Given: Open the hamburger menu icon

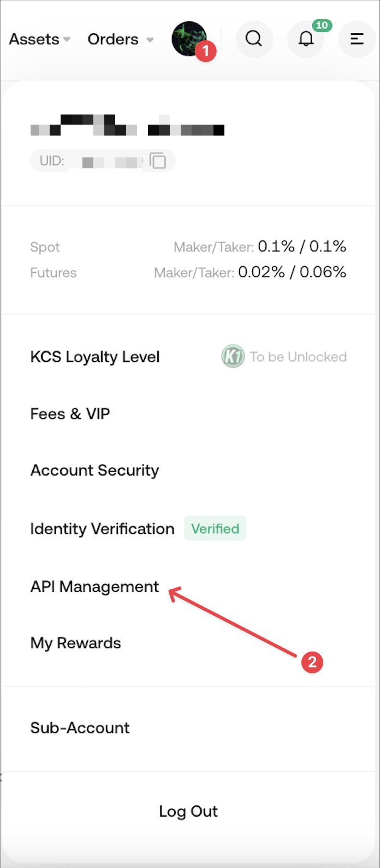Looking at the screenshot, I should click(x=357, y=39).
